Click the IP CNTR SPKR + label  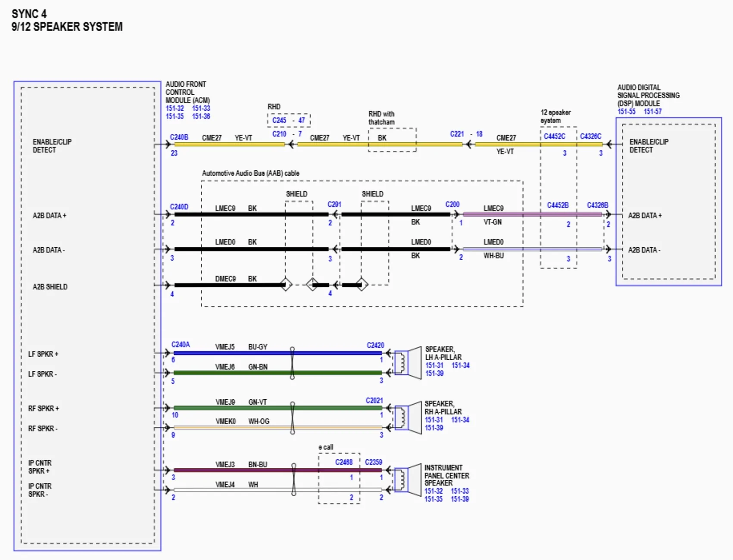(40, 467)
